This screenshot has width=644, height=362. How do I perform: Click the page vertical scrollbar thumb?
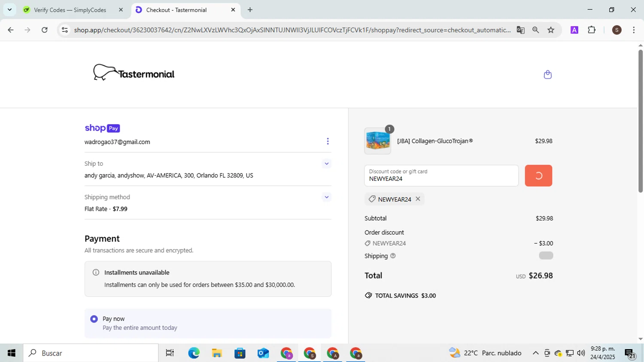pyautogui.click(x=640, y=120)
